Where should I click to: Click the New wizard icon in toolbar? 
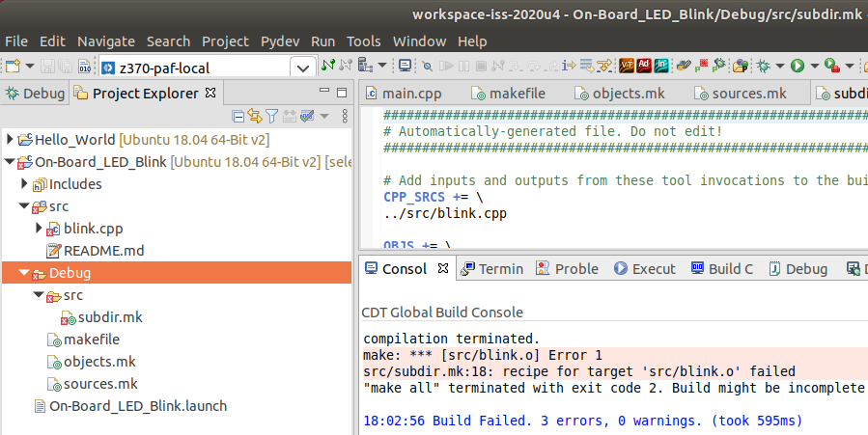point(13,67)
